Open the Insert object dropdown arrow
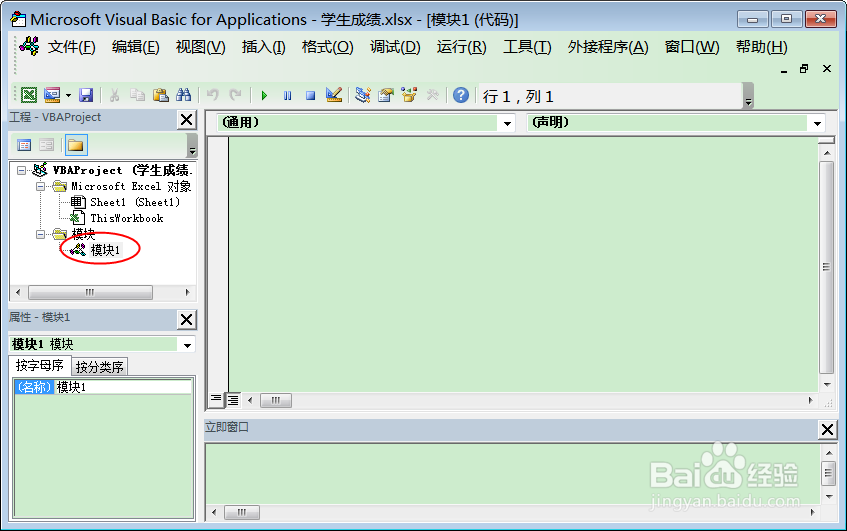 pos(68,96)
